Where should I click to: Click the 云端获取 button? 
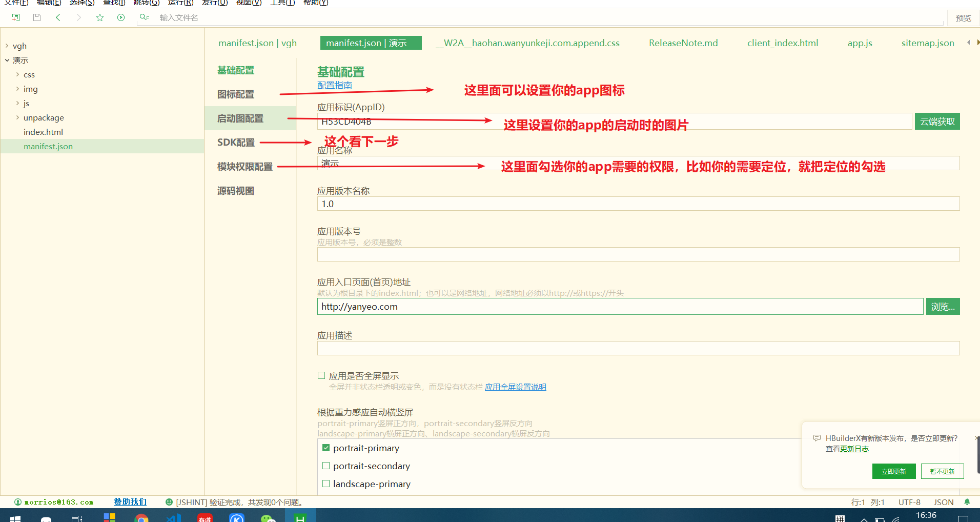[937, 122]
